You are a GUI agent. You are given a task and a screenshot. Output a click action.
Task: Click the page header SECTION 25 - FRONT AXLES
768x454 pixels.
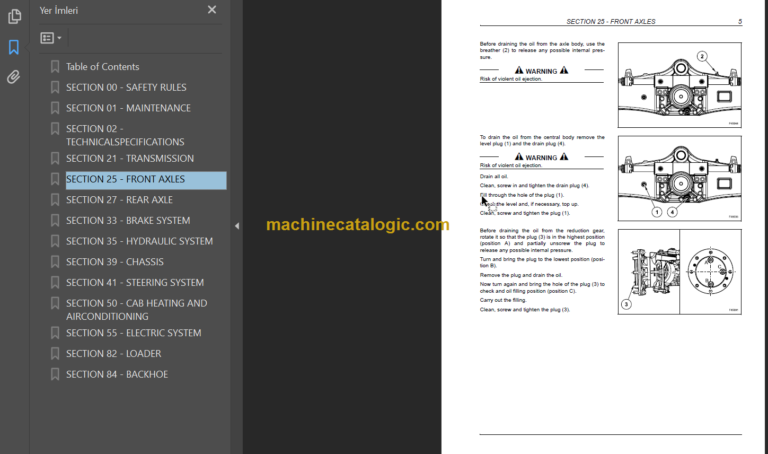click(610, 22)
